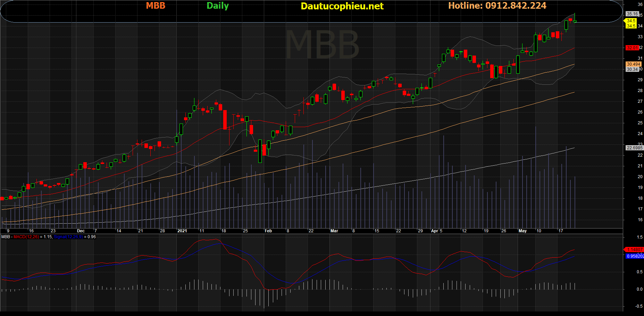
Task: Click the Hotline phone number text
Action: coord(497,6)
